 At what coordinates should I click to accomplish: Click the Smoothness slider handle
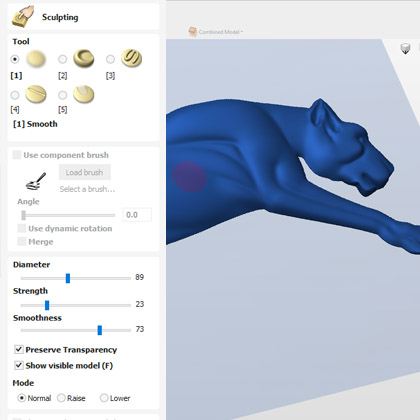click(100, 330)
